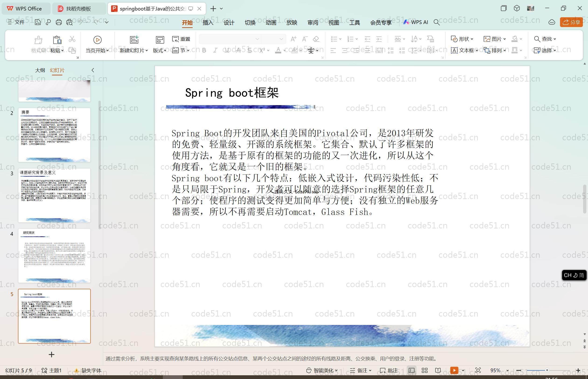Expand the Find (查找) dropdown
Viewport: 588px width, 379px height.
pos(555,39)
